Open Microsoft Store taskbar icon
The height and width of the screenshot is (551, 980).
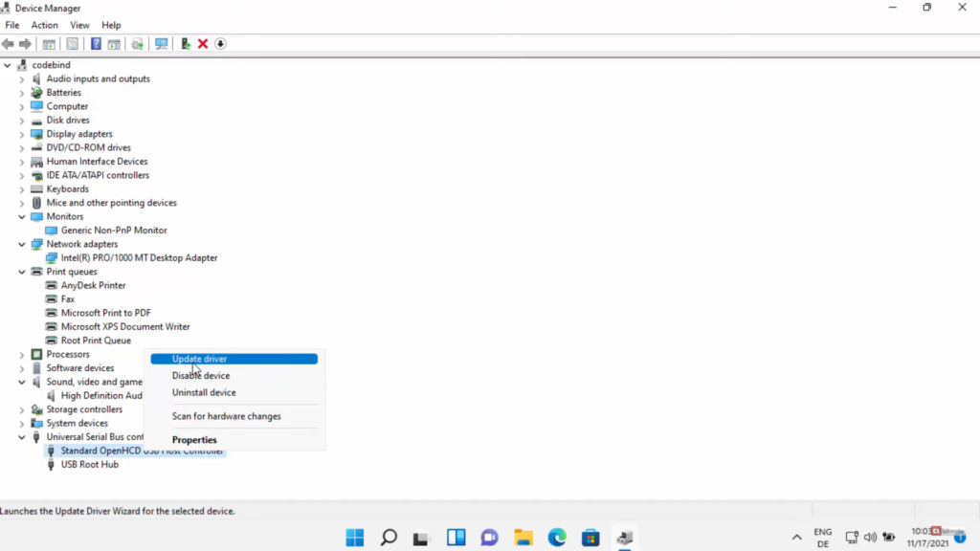pos(590,538)
